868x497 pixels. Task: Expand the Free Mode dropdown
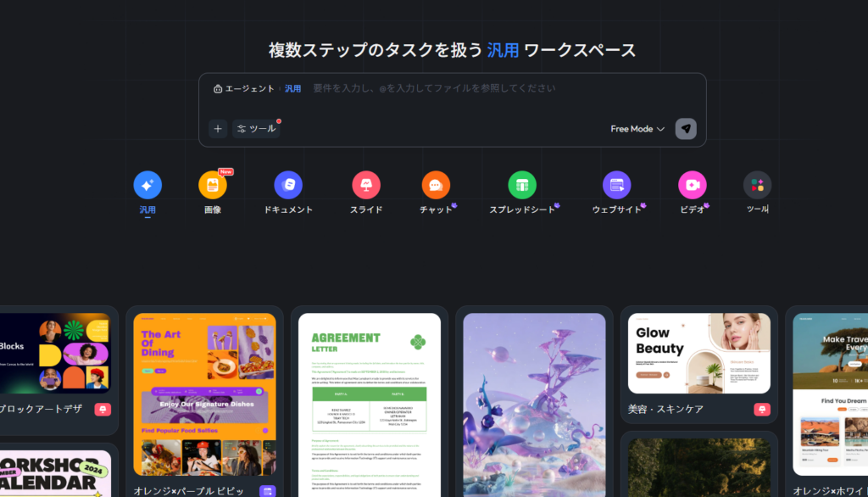pos(637,129)
